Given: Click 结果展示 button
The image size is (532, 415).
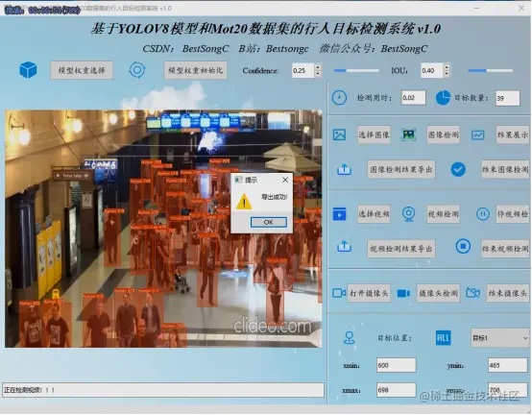Looking at the screenshot, I should pyautogui.click(x=513, y=134).
